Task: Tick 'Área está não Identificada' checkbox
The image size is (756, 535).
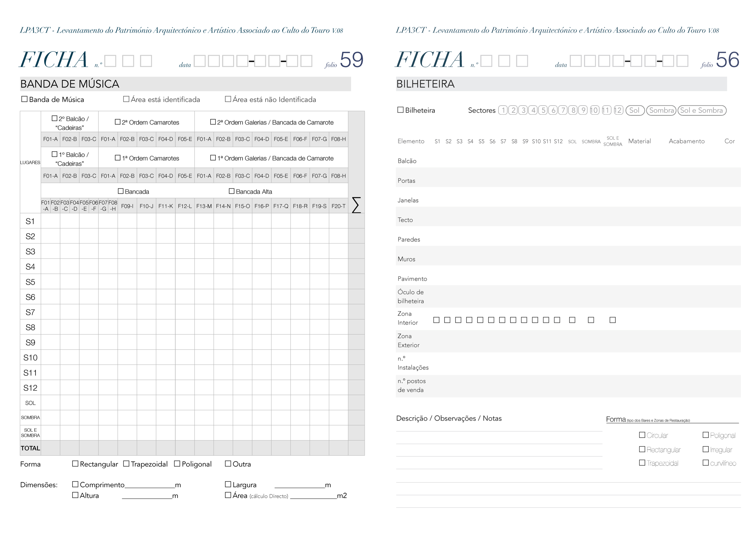Action: [x=228, y=99]
